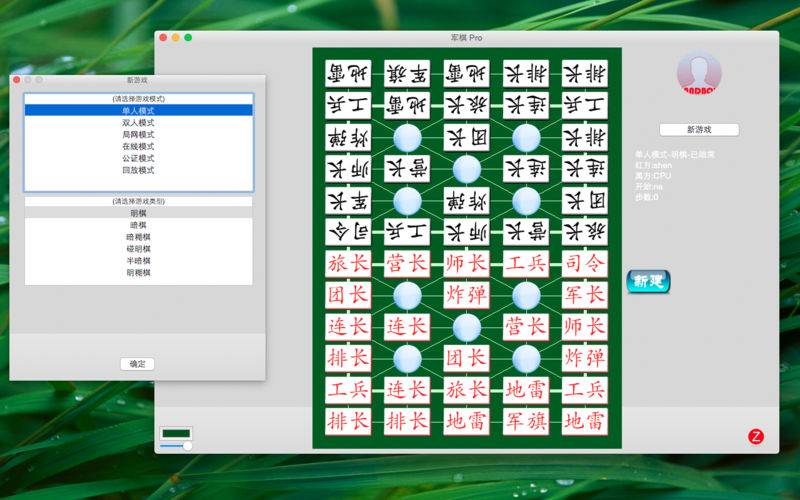Viewport: 800px width, 500px height.
Task: Select the red 军长 piece
Action: (x=585, y=295)
